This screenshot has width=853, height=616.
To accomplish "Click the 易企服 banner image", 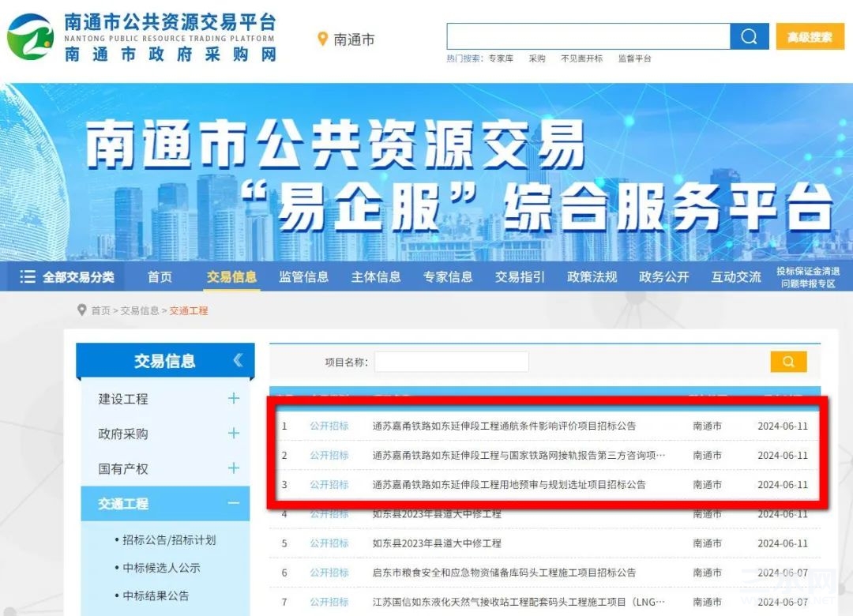I will point(426,172).
